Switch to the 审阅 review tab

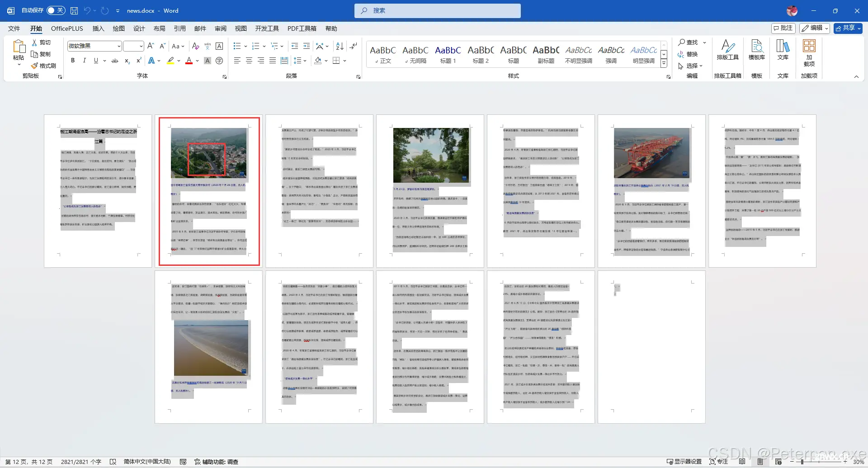point(221,28)
